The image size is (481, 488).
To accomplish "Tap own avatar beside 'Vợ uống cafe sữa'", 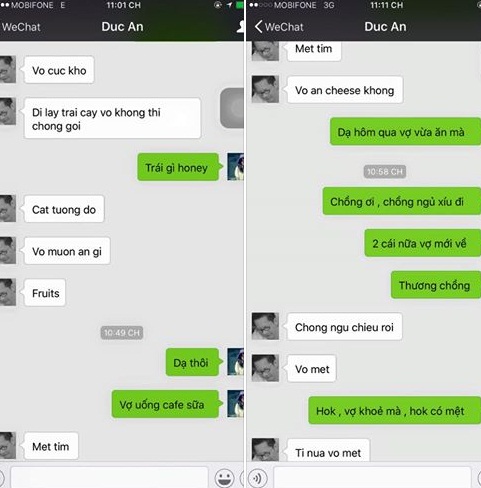I will click(236, 404).
